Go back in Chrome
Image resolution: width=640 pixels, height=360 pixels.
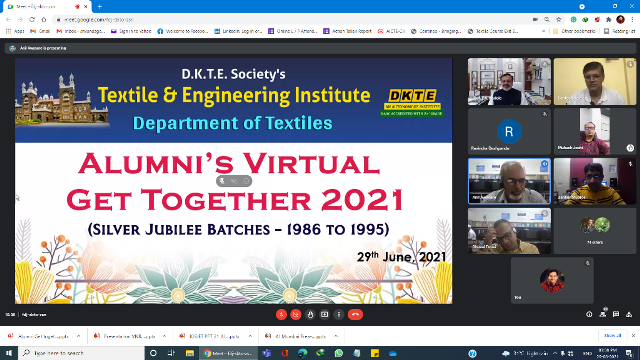pos(9,19)
